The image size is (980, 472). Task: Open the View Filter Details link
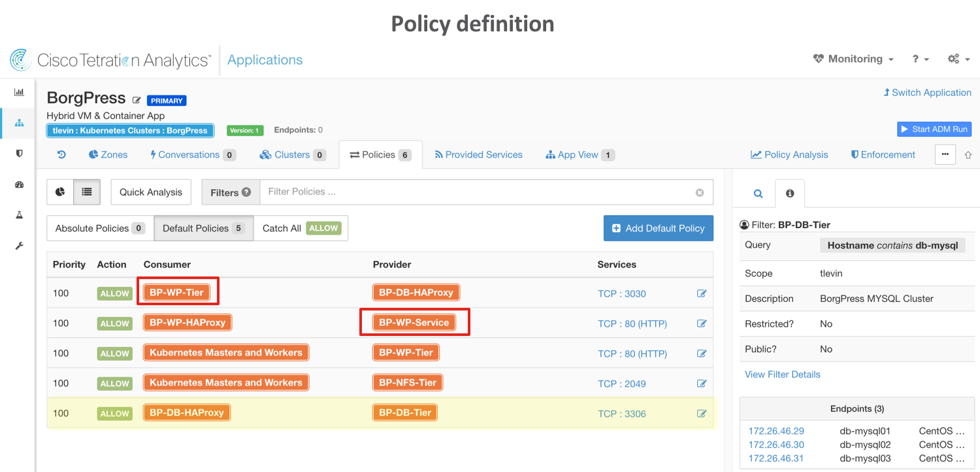coord(782,375)
